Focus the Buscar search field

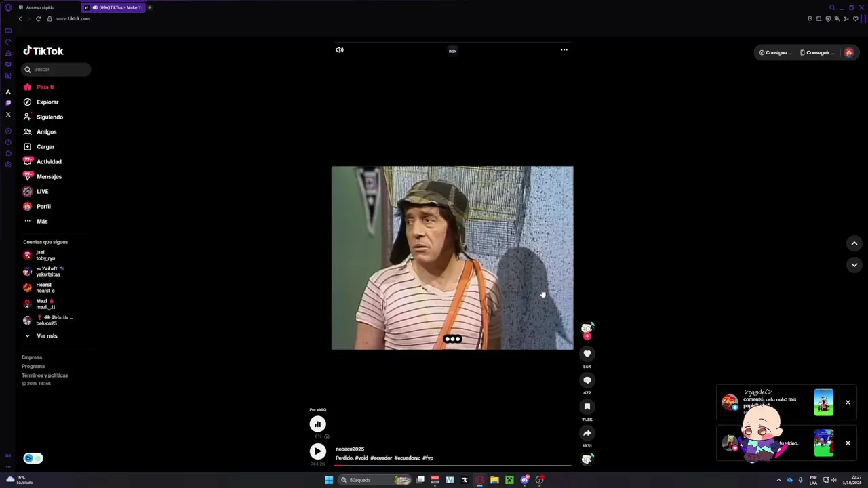(57, 69)
